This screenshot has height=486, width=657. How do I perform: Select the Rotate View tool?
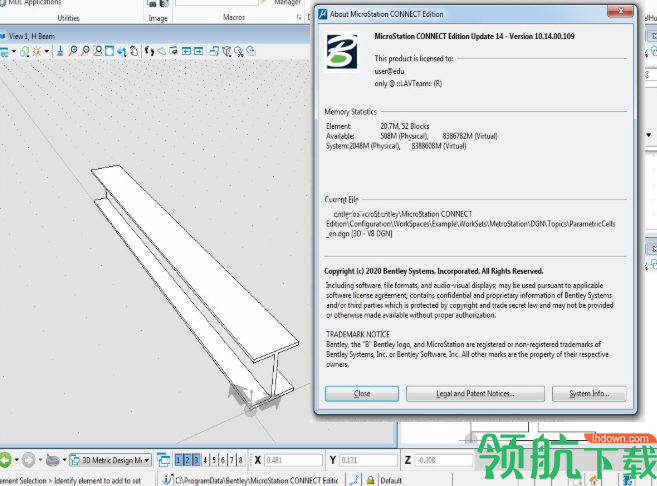tap(122, 52)
